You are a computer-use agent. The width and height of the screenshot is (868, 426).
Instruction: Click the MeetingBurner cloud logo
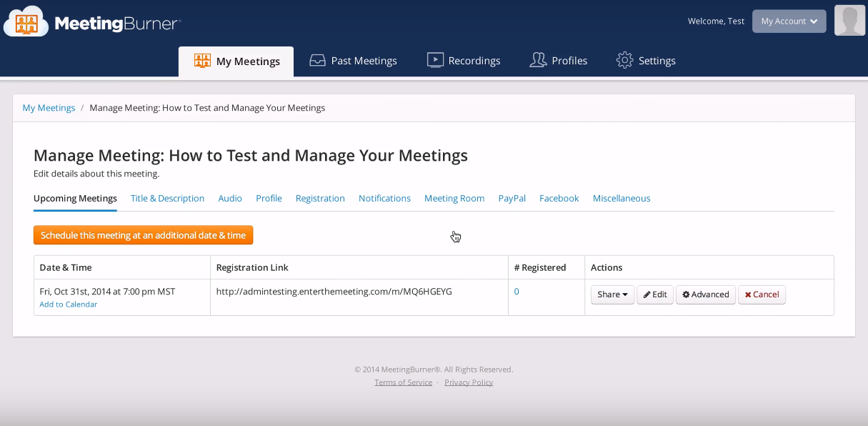(26, 23)
